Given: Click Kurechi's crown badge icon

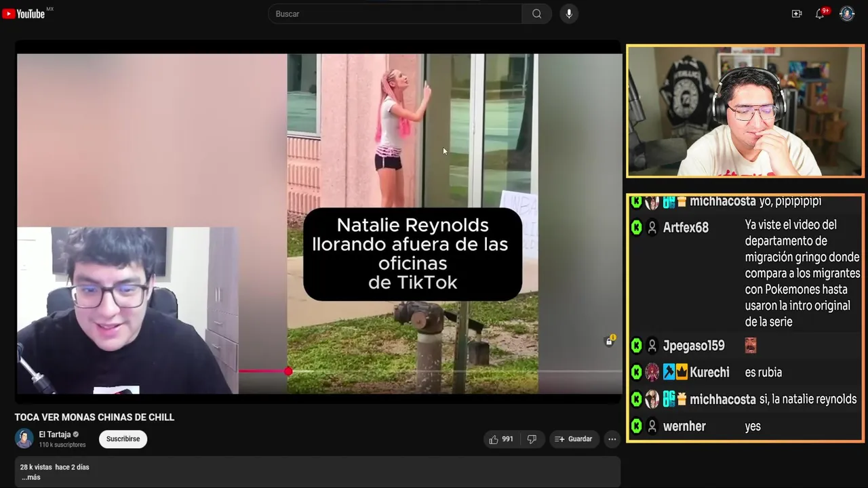Looking at the screenshot, I should (682, 371).
